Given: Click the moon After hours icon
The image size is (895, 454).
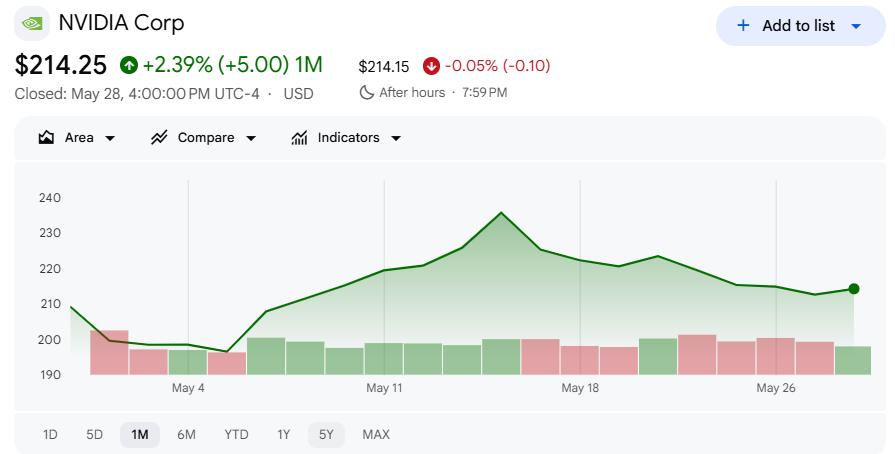Looking at the screenshot, I should tap(366, 93).
